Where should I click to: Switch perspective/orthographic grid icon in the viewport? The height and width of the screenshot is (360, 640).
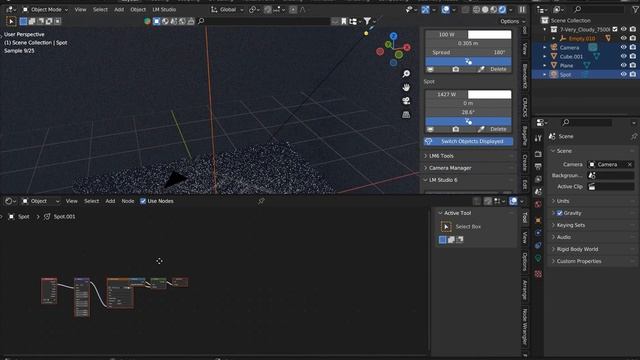(406, 115)
